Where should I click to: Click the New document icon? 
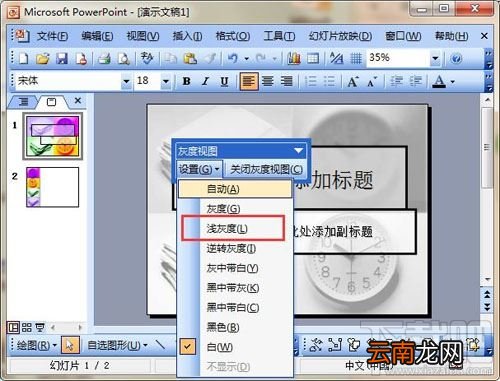[x=23, y=59]
